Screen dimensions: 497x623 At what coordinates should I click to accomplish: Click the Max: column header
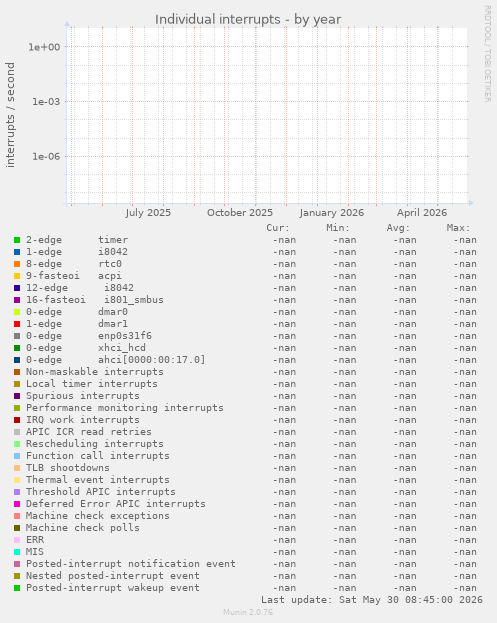click(458, 228)
